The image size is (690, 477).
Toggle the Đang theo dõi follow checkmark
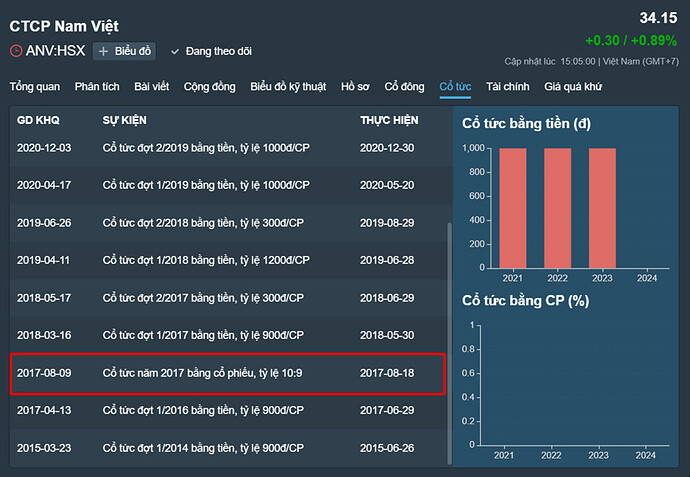[x=175, y=51]
